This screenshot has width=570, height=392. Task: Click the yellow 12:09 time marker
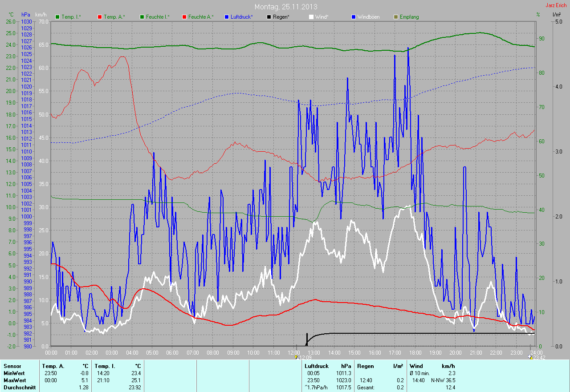coord(296,357)
